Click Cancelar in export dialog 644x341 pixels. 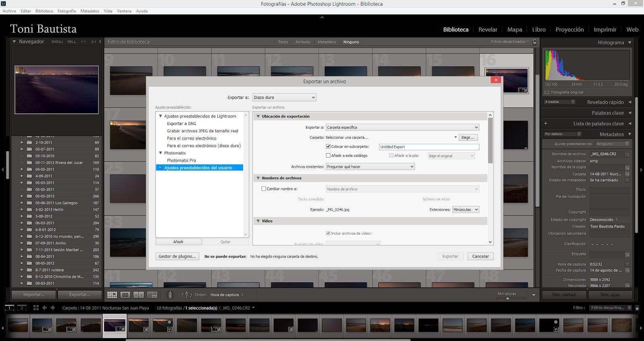pyautogui.click(x=481, y=256)
